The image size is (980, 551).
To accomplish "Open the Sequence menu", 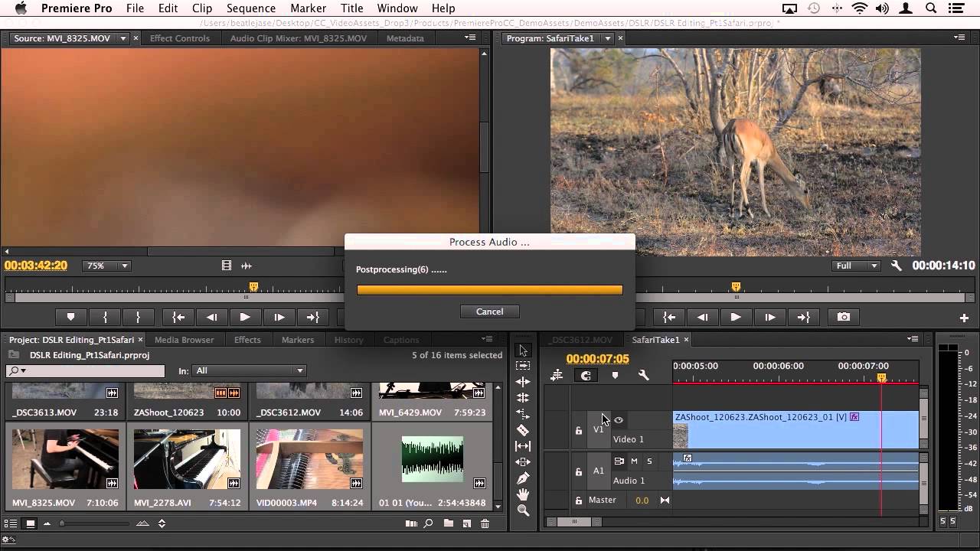I will tap(251, 8).
